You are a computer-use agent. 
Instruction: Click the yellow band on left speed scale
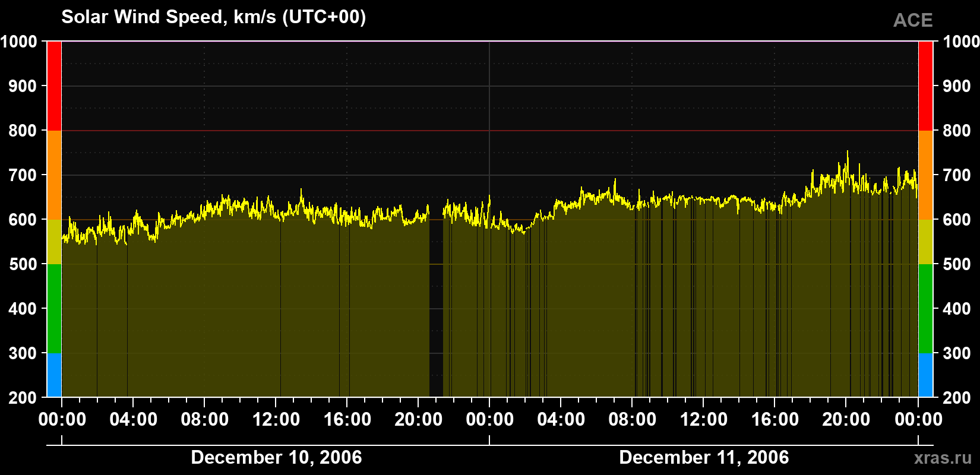[54, 242]
